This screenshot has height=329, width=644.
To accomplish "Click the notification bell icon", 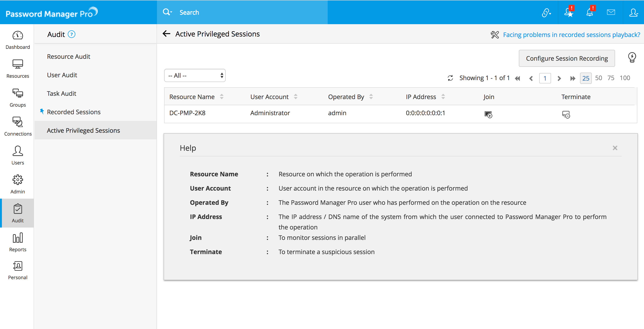I will [x=589, y=13].
